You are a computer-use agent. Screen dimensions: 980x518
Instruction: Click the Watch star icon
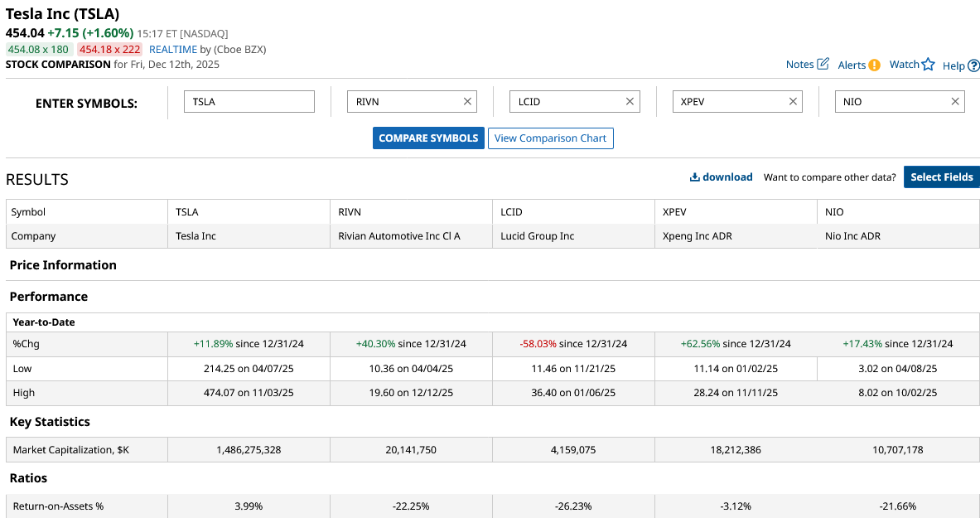point(928,65)
